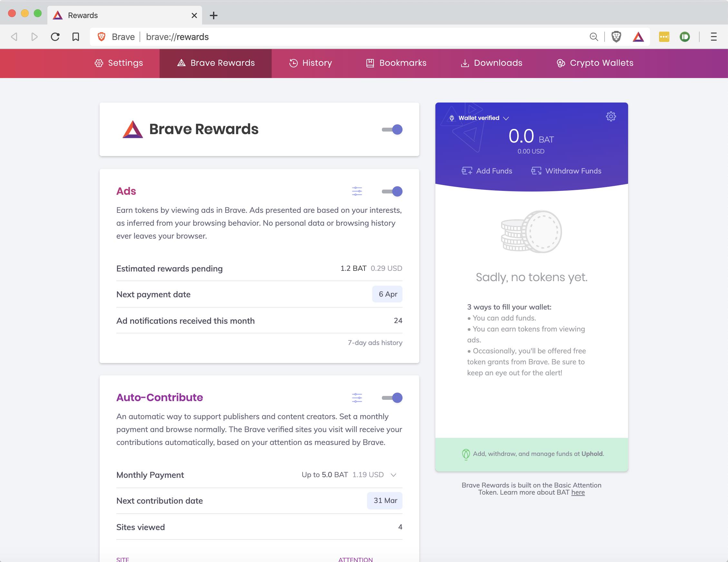
Task: Click Add Funds in wallet
Action: click(487, 171)
